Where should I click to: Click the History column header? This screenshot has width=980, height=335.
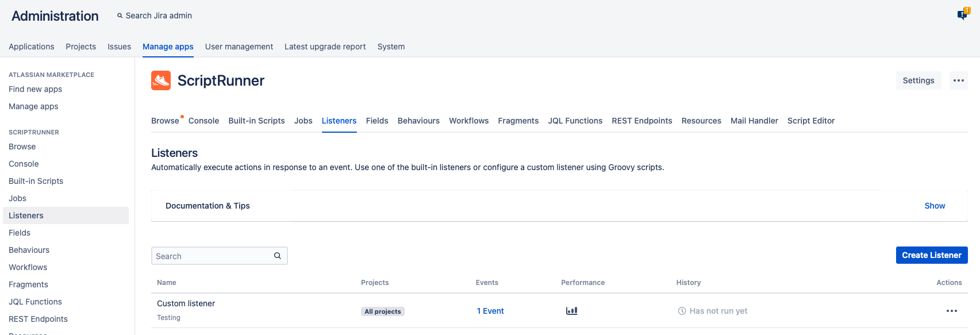pyautogui.click(x=689, y=283)
